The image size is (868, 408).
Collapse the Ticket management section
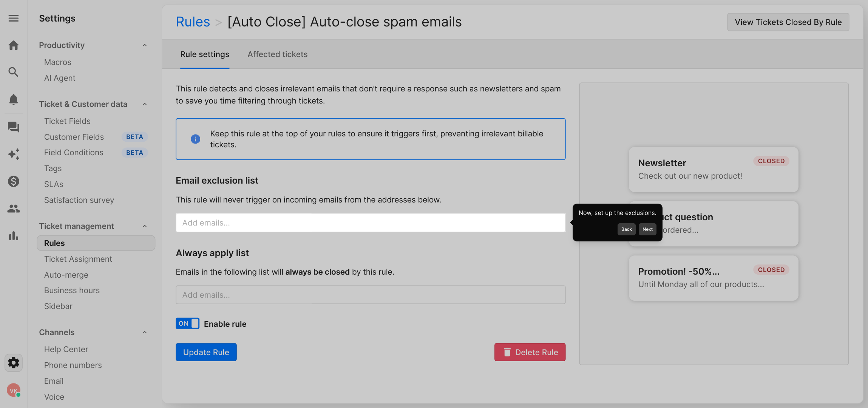pos(145,226)
